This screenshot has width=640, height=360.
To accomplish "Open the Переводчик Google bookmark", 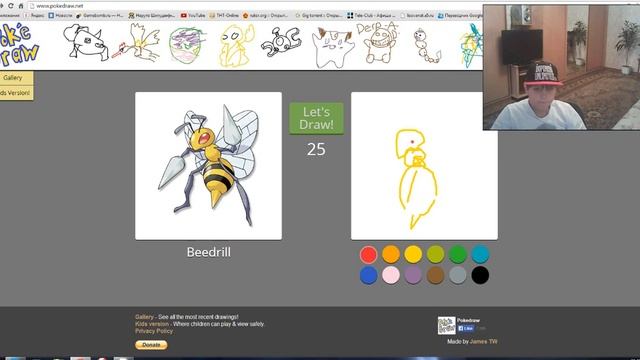I will [x=460, y=16].
